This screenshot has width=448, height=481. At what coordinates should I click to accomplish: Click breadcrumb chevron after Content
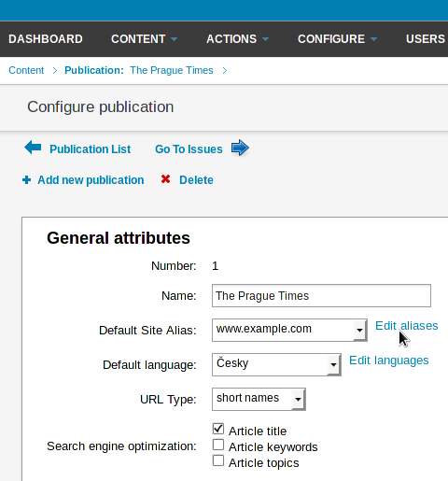pos(55,71)
